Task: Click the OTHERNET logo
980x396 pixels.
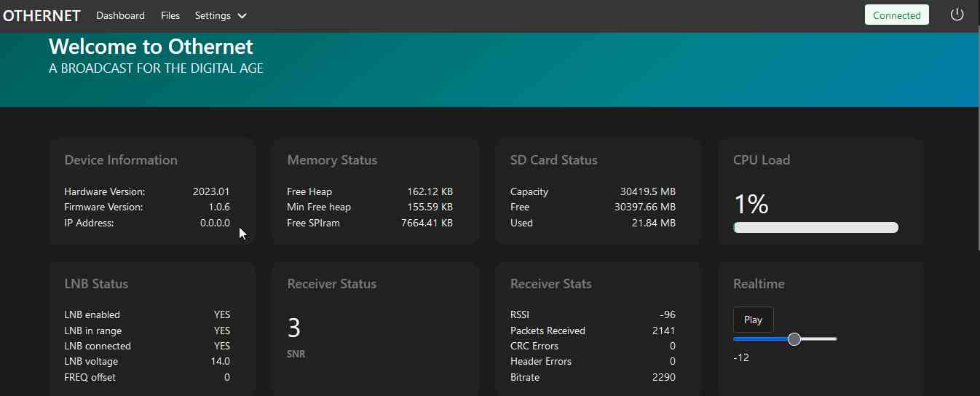Action: (42, 15)
